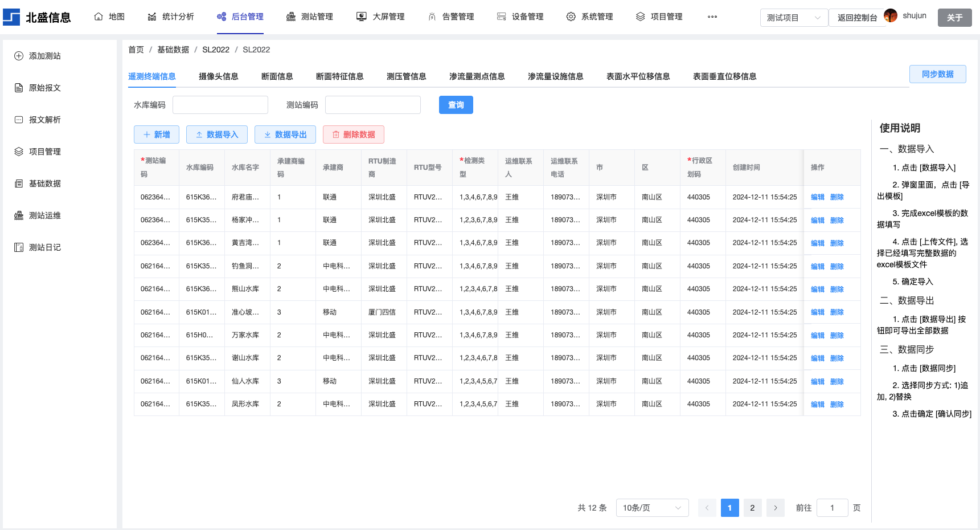Click the 北盛信息 logo icon

coord(11,17)
